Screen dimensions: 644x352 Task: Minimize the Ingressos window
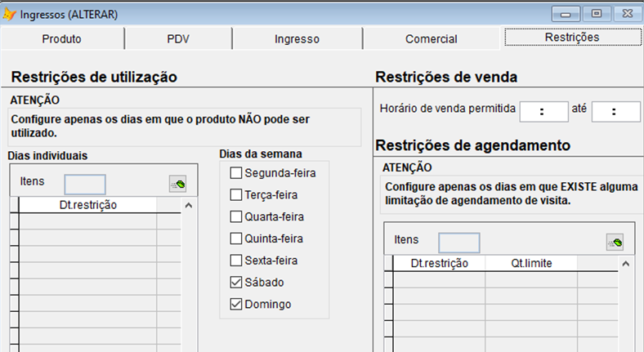[566, 14]
